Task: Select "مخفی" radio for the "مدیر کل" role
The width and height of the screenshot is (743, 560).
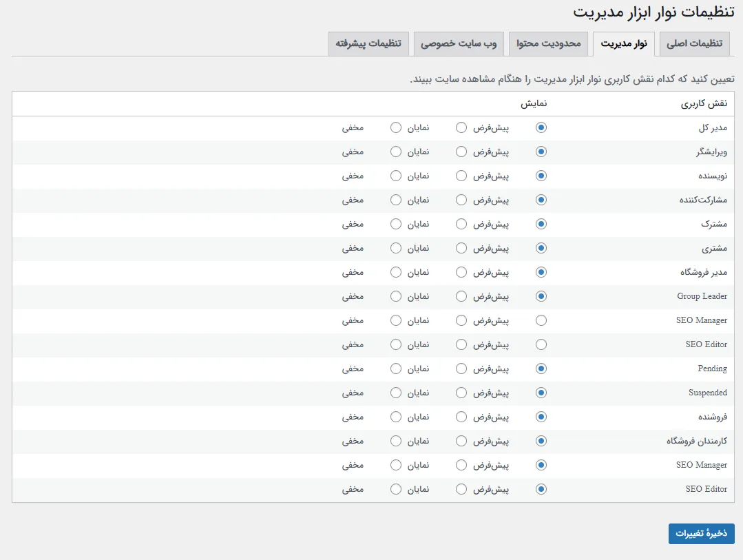Action: click(x=396, y=127)
